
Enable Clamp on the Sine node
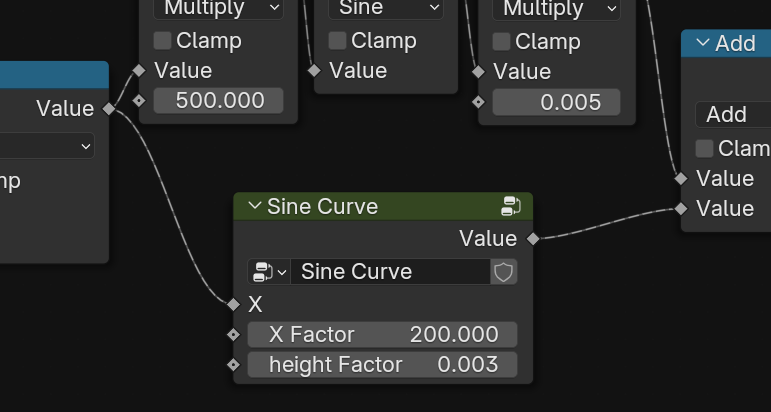pyautogui.click(x=338, y=41)
